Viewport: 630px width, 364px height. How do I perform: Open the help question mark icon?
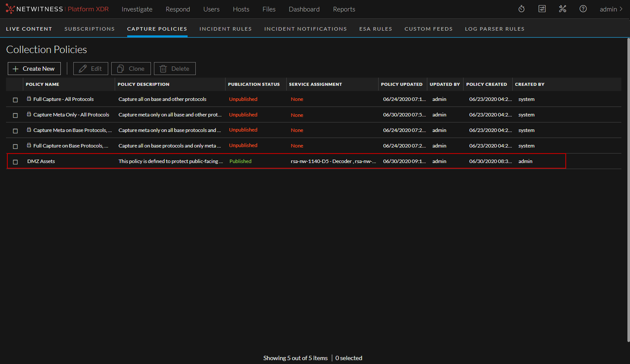(583, 9)
